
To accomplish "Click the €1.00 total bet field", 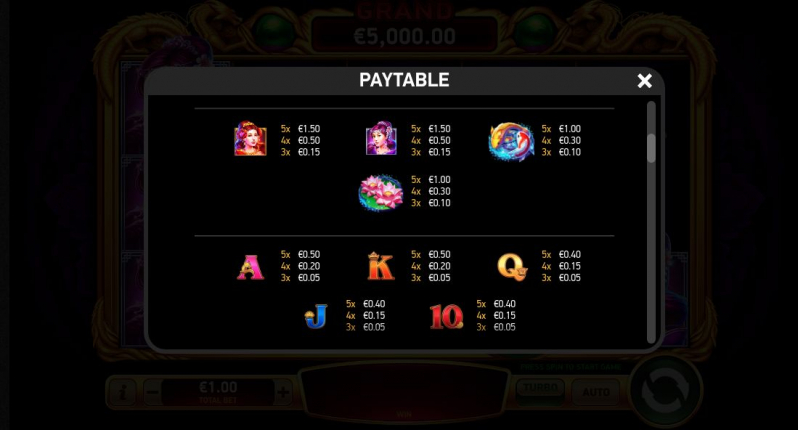I will tap(218, 392).
